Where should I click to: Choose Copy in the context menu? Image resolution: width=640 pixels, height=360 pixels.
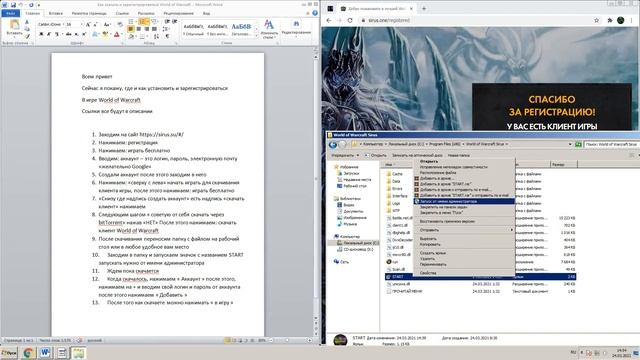click(464, 244)
